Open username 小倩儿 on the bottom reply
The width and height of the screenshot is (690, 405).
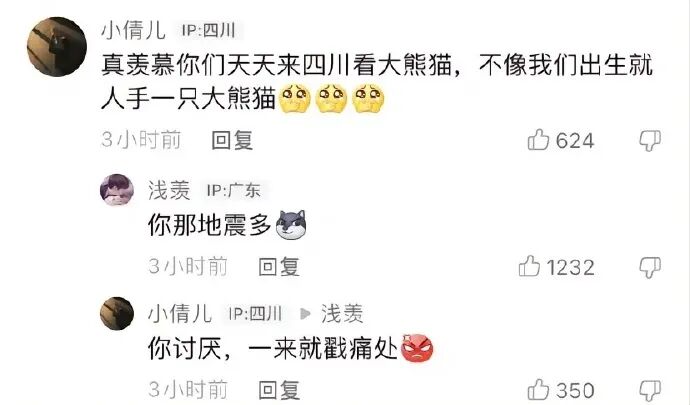click(x=180, y=314)
